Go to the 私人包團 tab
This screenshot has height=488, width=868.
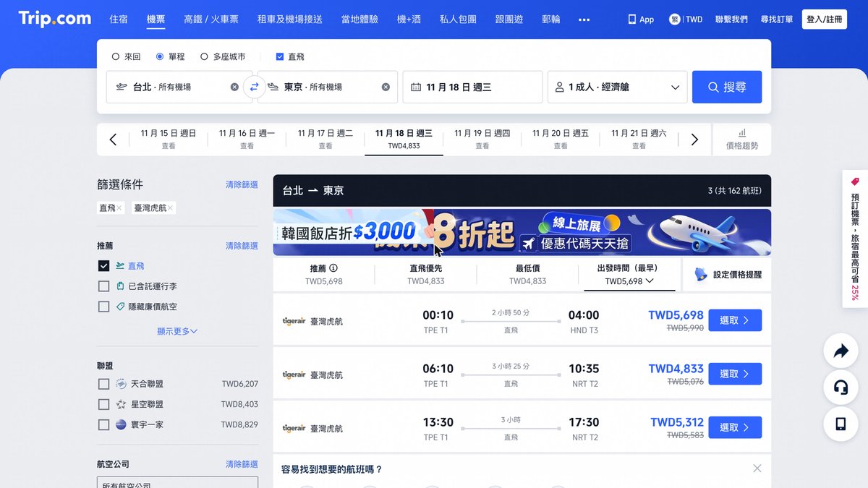click(458, 20)
